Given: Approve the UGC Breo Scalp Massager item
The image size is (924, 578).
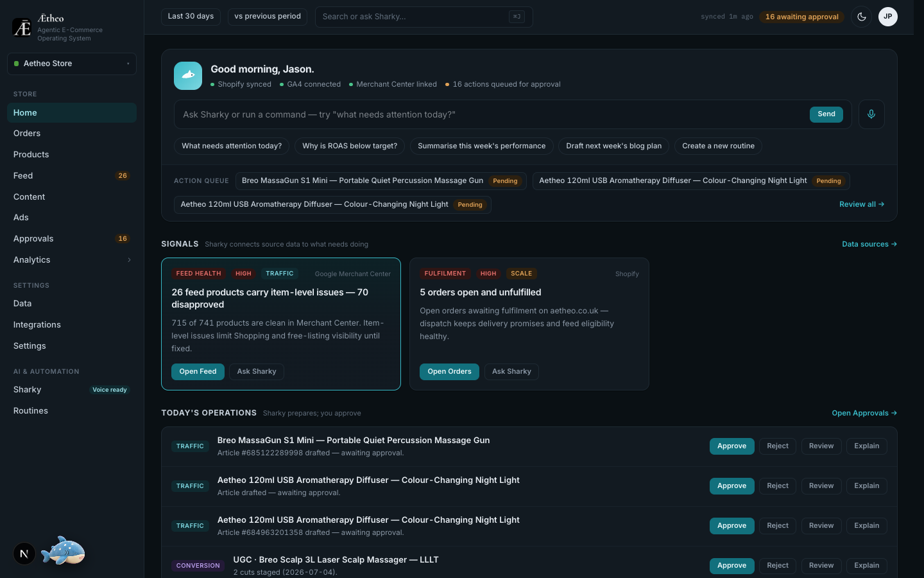Looking at the screenshot, I should click(732, 566).
